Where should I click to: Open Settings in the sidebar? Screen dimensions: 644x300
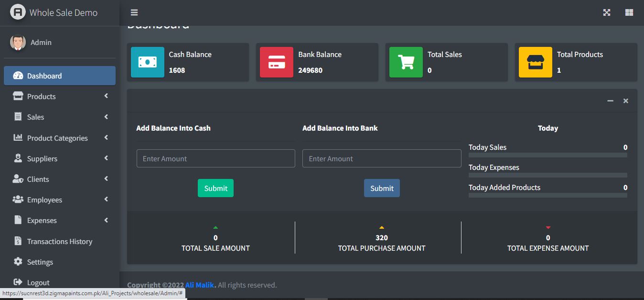(40, 262)
